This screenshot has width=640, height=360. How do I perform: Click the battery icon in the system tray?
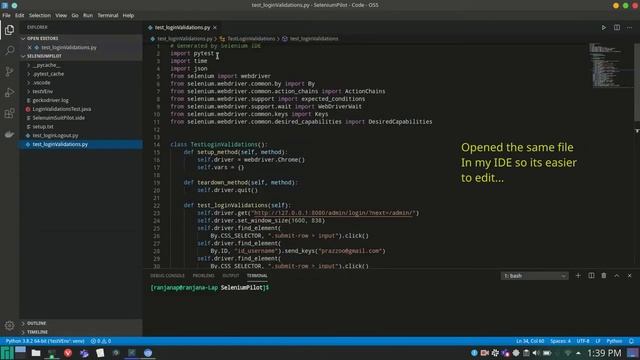547,353
